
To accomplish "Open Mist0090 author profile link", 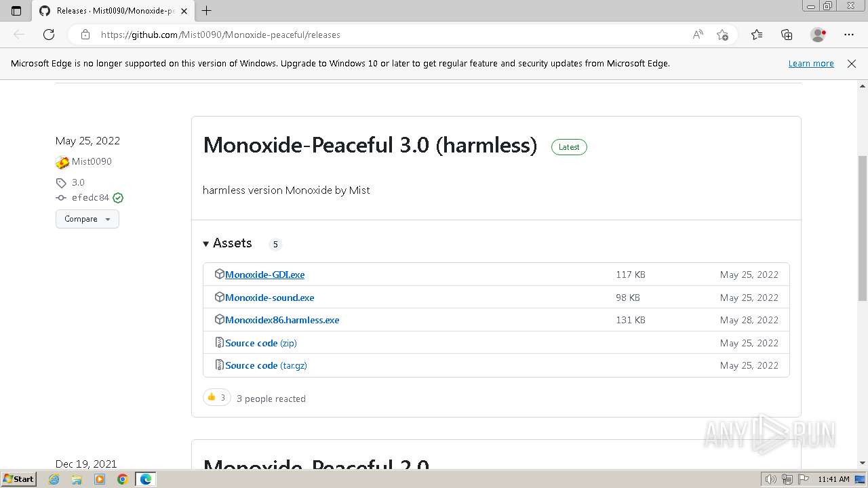I will (92, 161).
